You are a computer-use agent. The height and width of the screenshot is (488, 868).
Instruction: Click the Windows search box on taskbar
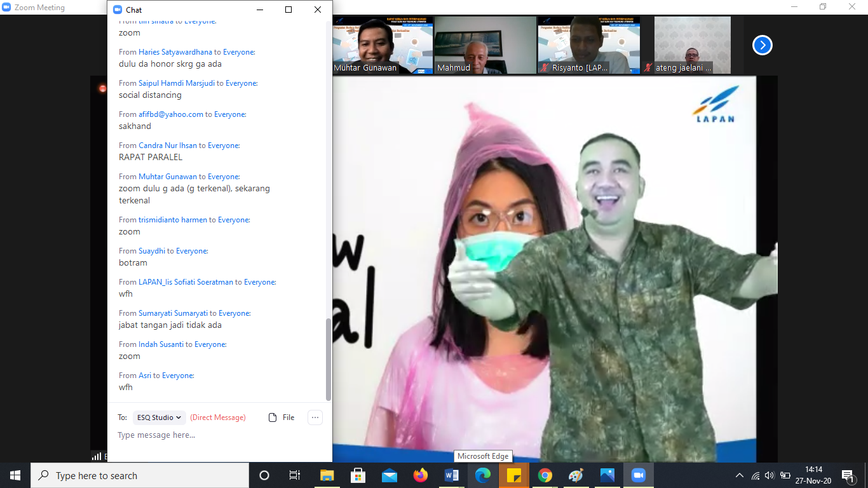(x=140, y=475)
